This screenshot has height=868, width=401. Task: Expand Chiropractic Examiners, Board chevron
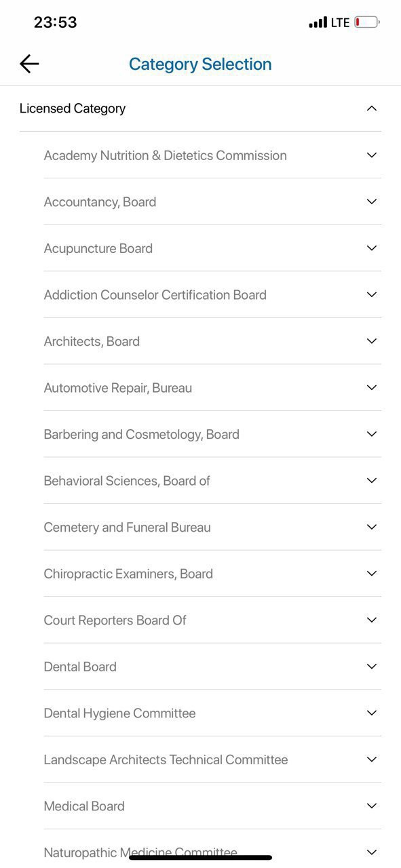(371, 573)
